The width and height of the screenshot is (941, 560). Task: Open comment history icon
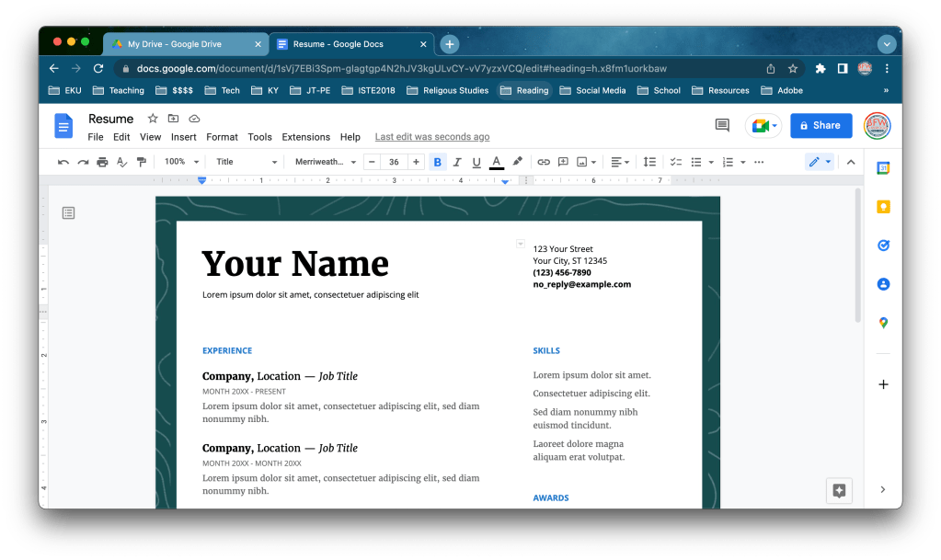722,126
